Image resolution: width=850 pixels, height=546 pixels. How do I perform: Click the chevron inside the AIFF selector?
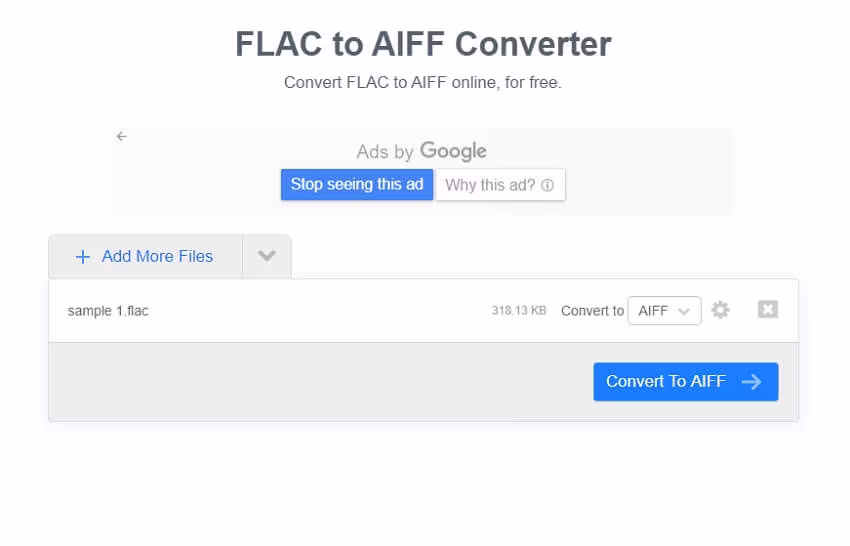pos(684,311)
